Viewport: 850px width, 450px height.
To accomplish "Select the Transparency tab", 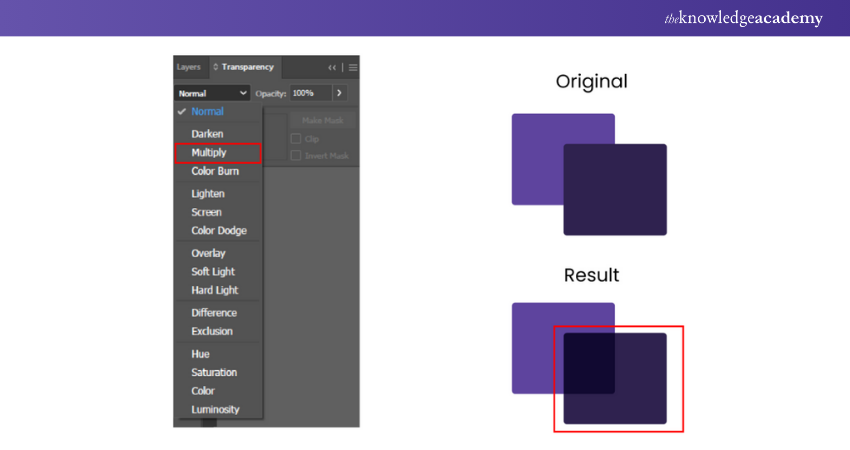I will [243, 67].
